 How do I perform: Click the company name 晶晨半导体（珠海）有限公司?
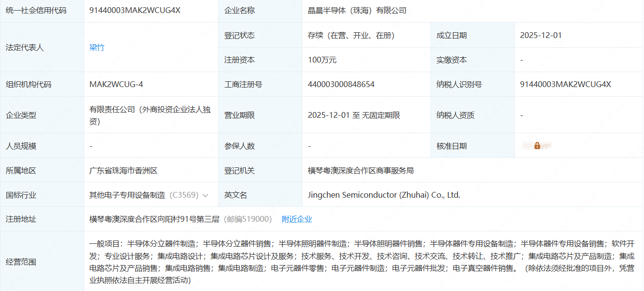(x=357, y=11)
